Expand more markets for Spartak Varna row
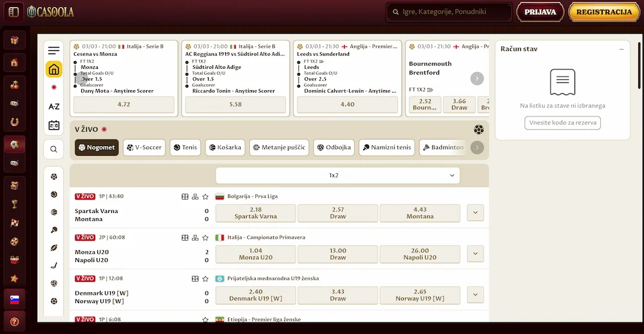Screen dimensions: 644x334 475,212
